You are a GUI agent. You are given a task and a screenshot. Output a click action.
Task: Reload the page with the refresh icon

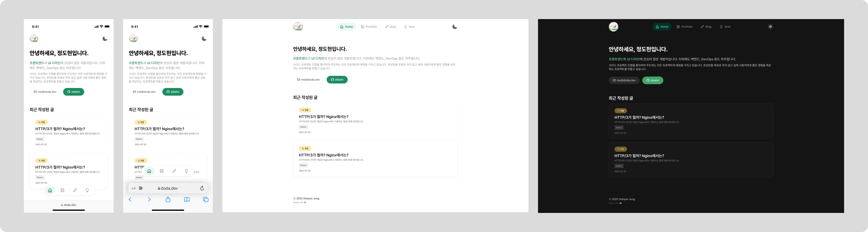[x=202, y=188]
